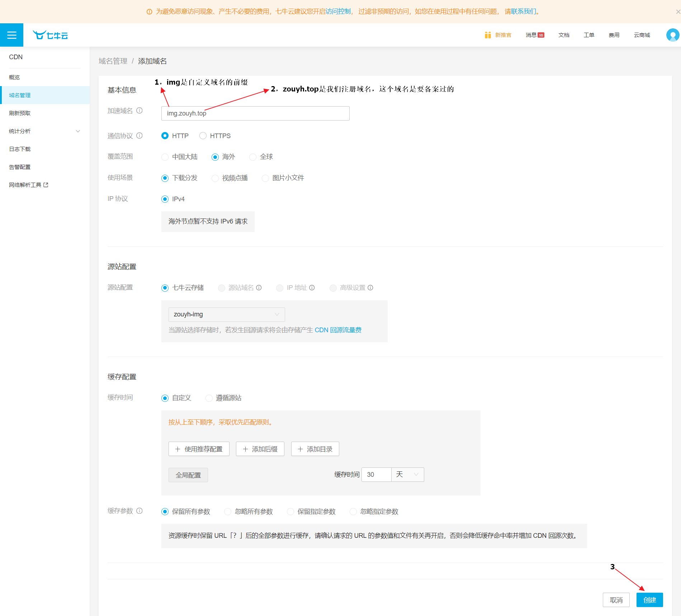Close the top warning banner
681x616 pixels.
tap(678, 12)
